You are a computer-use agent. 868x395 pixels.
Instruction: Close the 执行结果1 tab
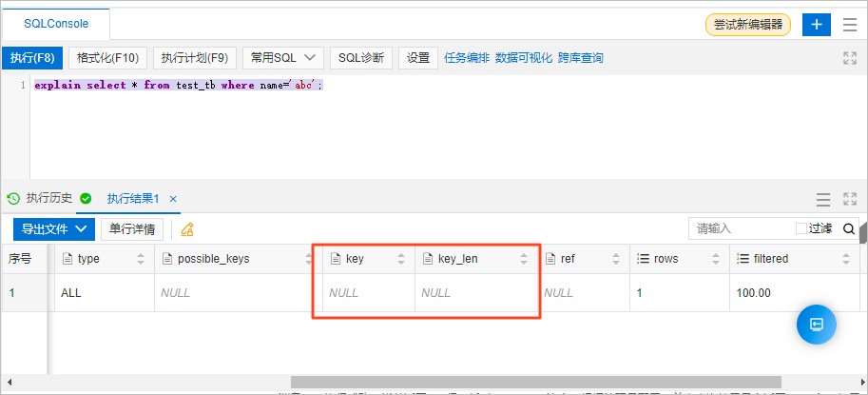click(x=173, y=199)
